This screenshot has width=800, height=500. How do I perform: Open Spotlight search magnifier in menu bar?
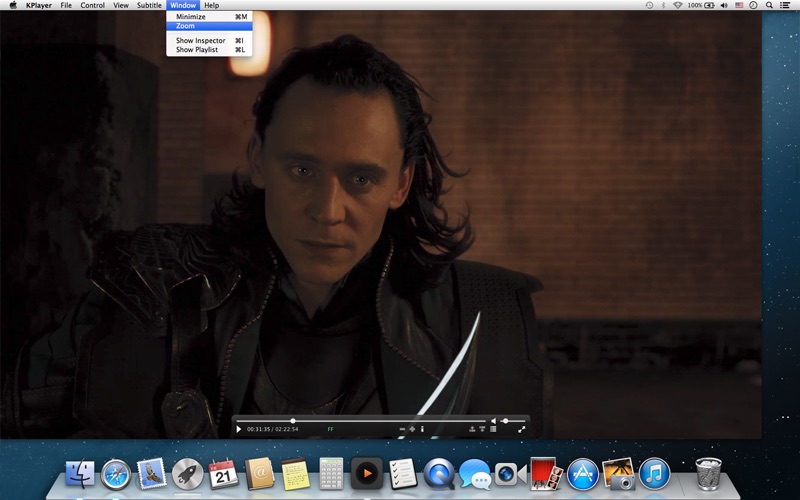point(769,5)
